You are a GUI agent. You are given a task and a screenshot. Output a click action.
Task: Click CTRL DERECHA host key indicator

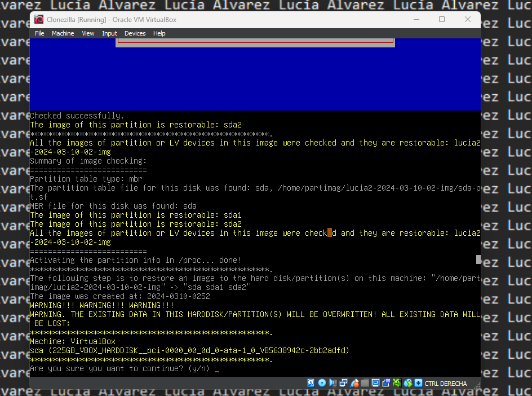coord(445,383)
